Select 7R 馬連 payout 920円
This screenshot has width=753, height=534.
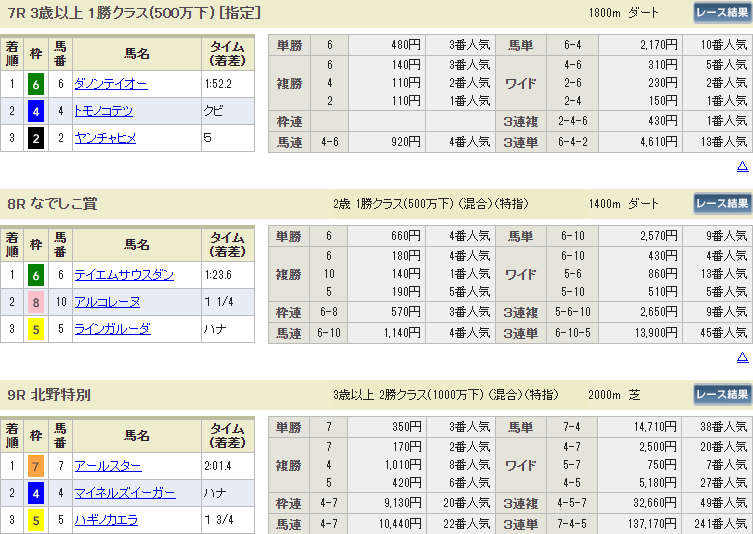click(x=406, y=142)
